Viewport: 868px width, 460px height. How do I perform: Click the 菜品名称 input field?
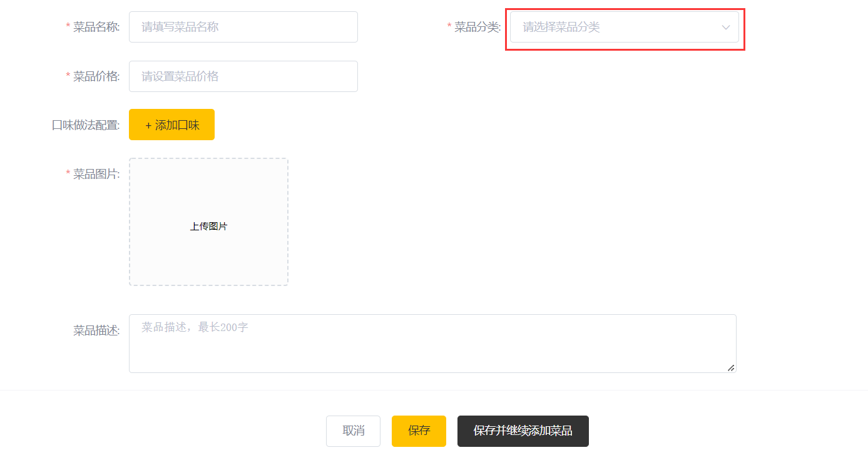pyautogui.click(x=243, y=27)
